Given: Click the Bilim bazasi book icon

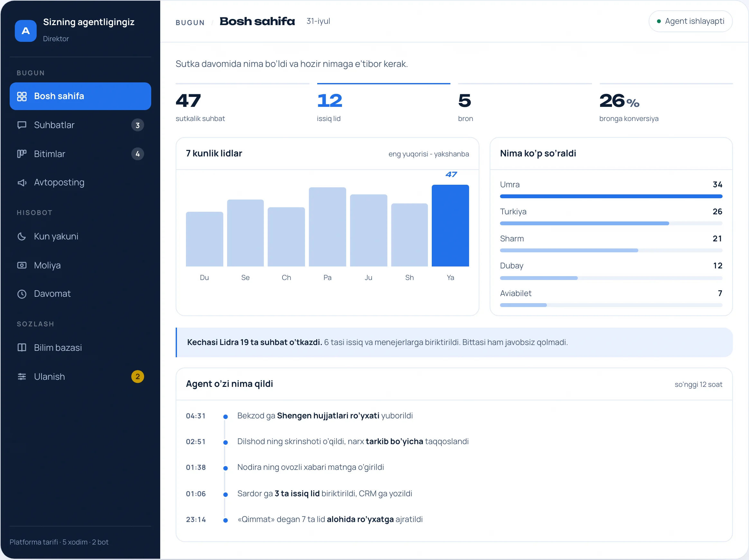Looking at the screenshot, I should (x=22, y=348).
